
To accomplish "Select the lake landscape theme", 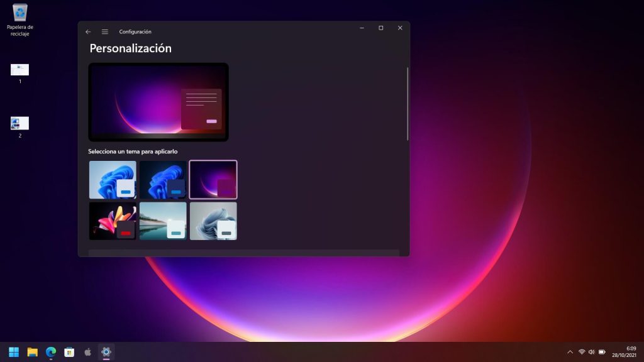I will point(163,221).
